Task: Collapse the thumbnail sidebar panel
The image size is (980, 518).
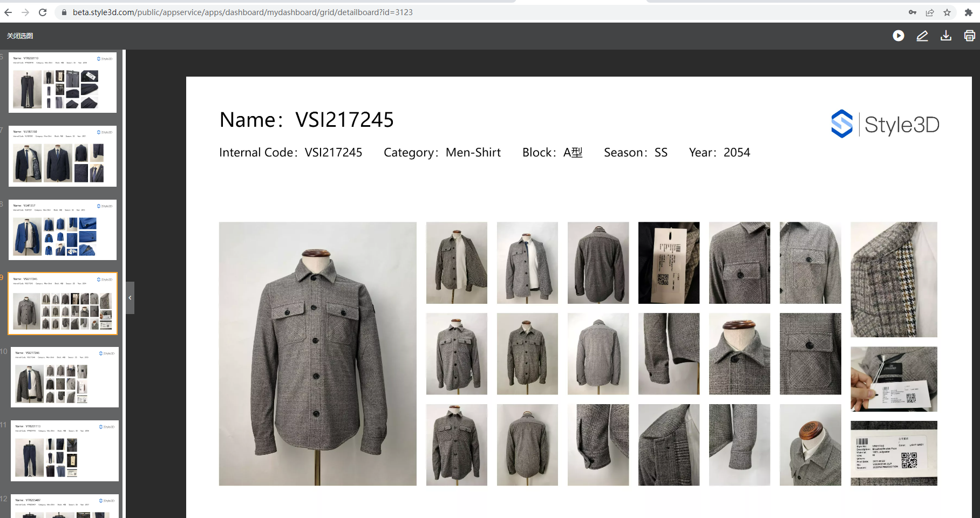Action: pos(130,298)
